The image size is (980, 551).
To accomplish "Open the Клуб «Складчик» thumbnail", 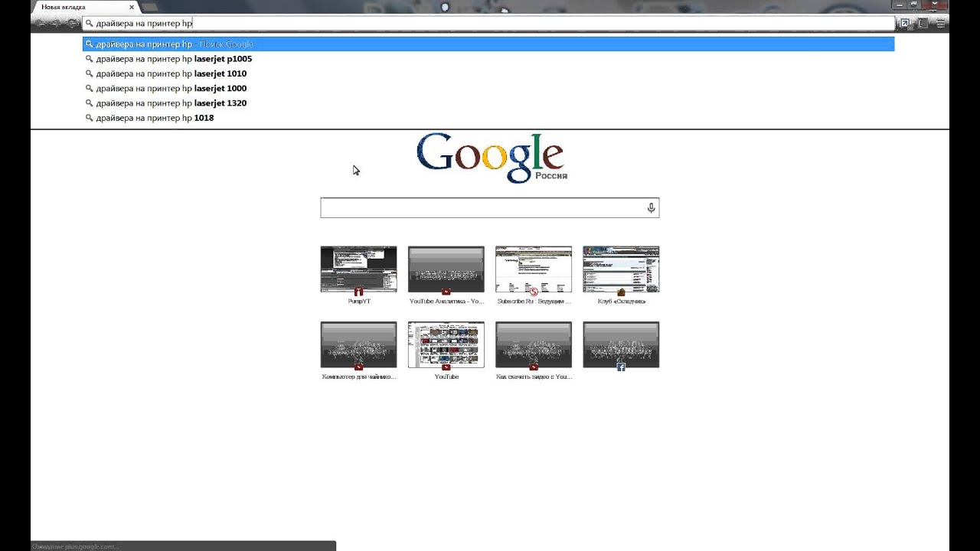I will [x=621, y=269].
